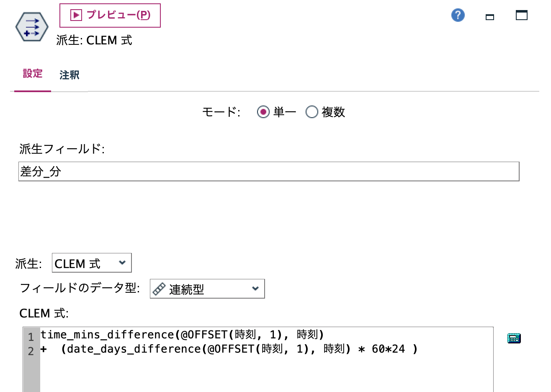Select the 複数 mode radio button
Image resolution: width=551 pixels, height=392 pixels.
point(311,112)
